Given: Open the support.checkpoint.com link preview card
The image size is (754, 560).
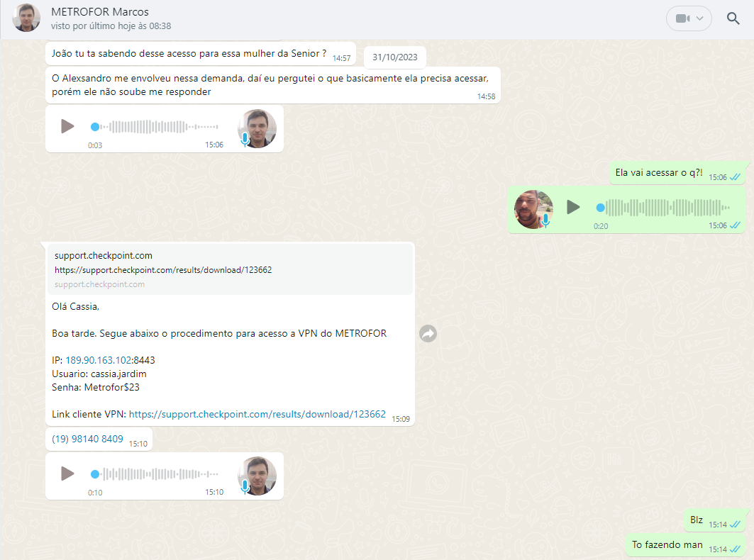Looking at the screenshot, I should click(230, 269).
